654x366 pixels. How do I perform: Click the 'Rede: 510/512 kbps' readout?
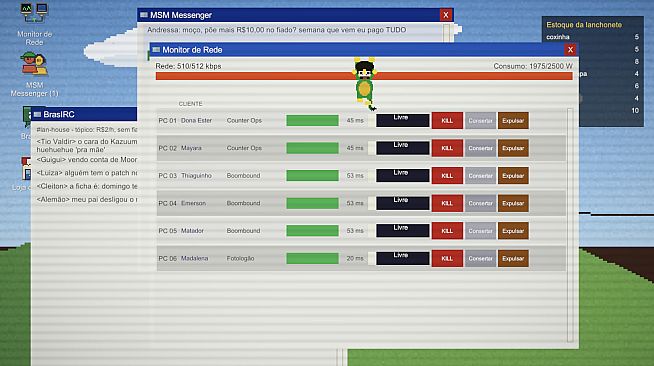188,66
